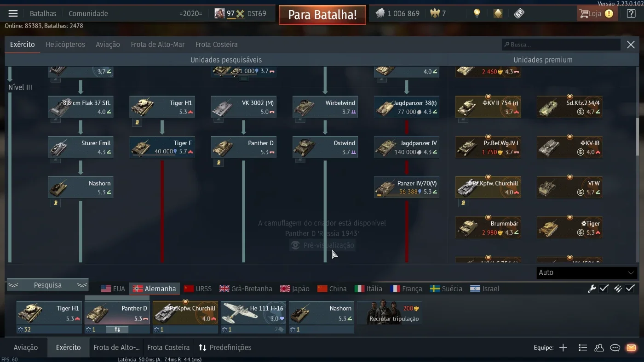Screen dimensions: 644x362
Task: Toggle the auto-refill ammo checkbox
Action: pyautogui.click(x=630, y=288)
